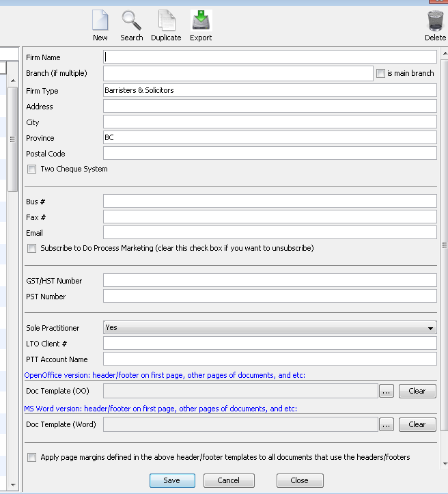Tick Subscribe to Do Process Marketing checkbox
This screenshot has height=494, width=448.
click(x=31, y=248)
